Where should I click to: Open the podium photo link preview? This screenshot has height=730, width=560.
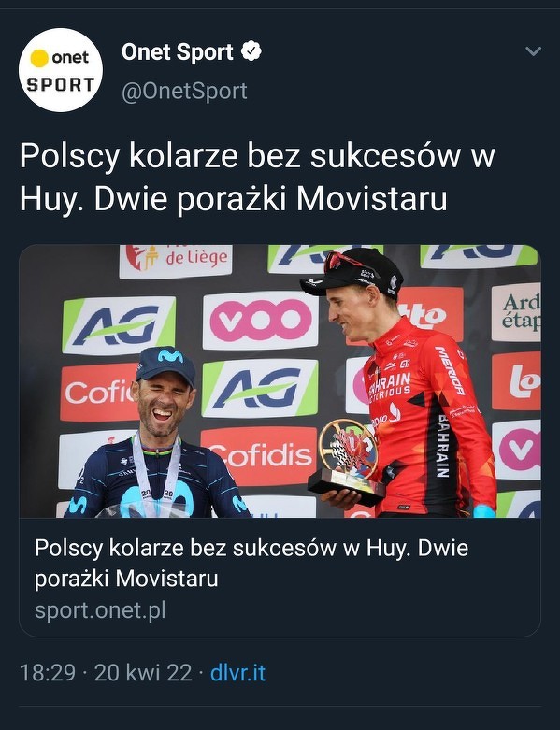(x=280, y=380)
